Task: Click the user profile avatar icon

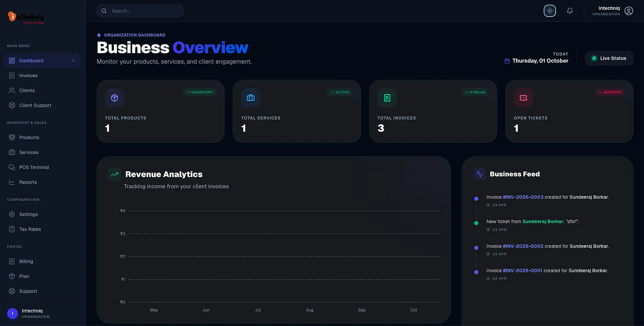Action: 629,11
